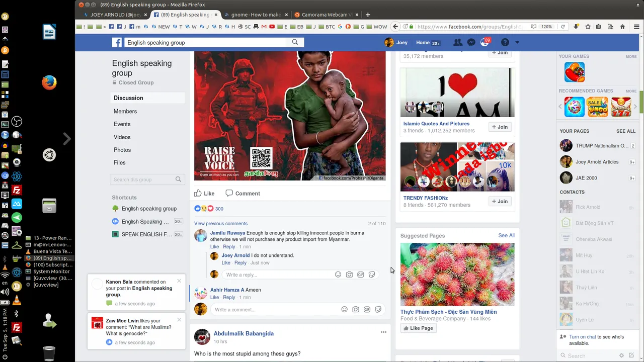Open the rambutan fruit page thumbnail
The image size is (644, 362).
[x=457, y=275]
